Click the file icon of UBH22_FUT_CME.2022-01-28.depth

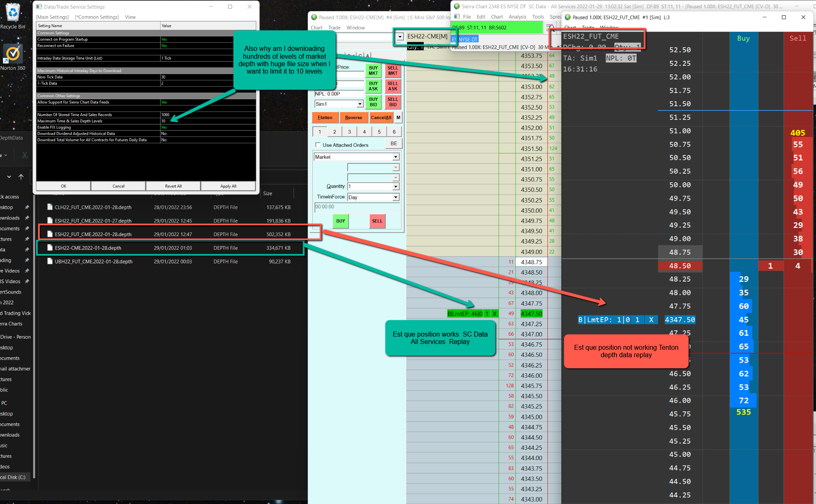[x=50, y=262]
